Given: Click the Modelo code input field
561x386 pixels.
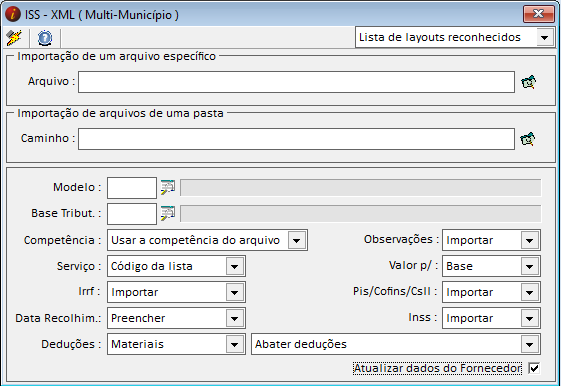Looking at the screenshot, I should click(132, 188).
